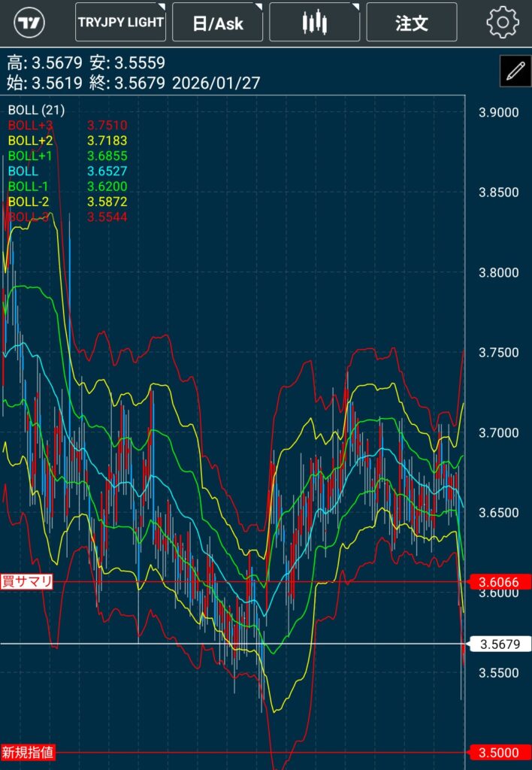Image resolution: width=532 pixels, height=770 pixels.
Task: Select the green BOLL+1 legend entry
Action: click(29, 156)
